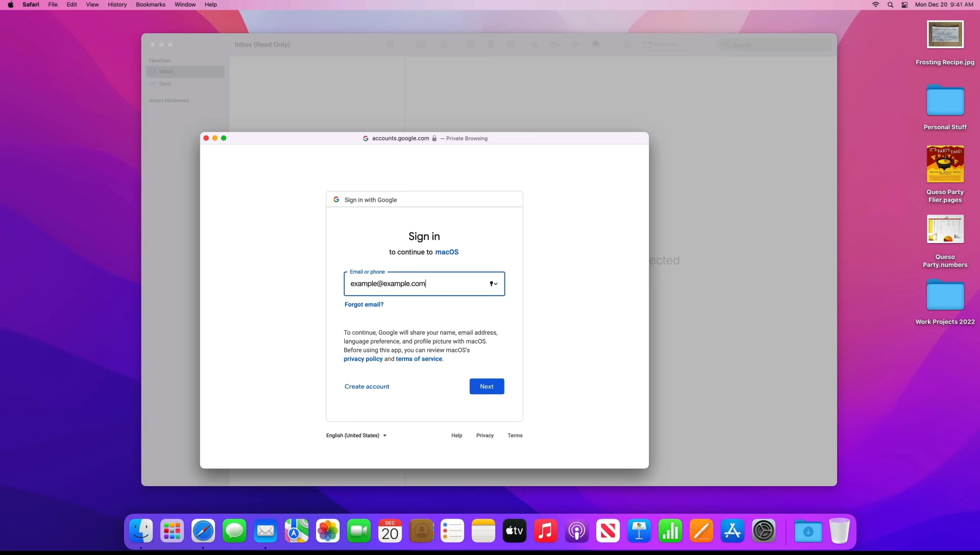Click accounts.google.com address in title bar
Screen dimensions: 980x555
(400, 138)
